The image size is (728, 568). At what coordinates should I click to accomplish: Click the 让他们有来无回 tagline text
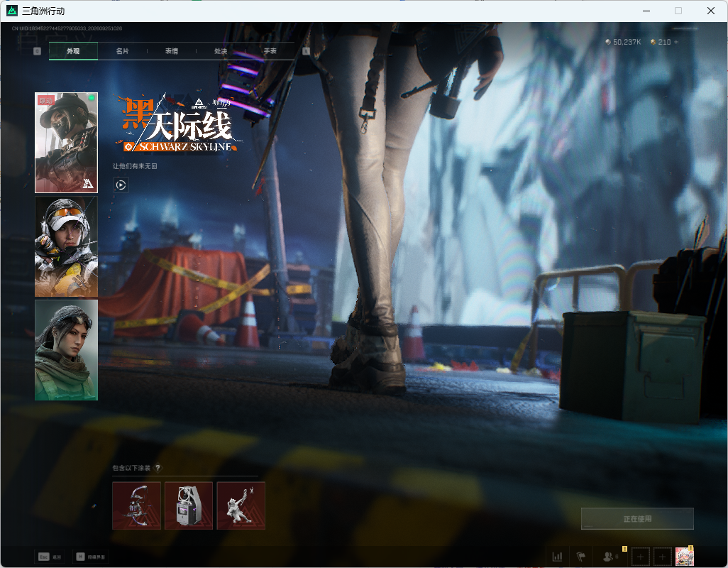click(135, 166)
